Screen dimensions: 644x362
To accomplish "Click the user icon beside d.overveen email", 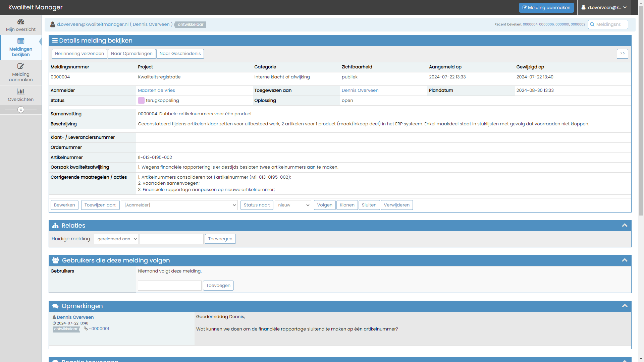I will pos(53,24).
